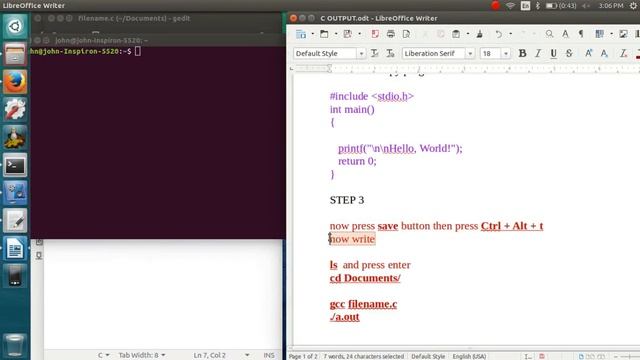Viewport: 640px width, 360px height.
Task: Launch Firefox from the dock
Action: click(x=15, y=82)
